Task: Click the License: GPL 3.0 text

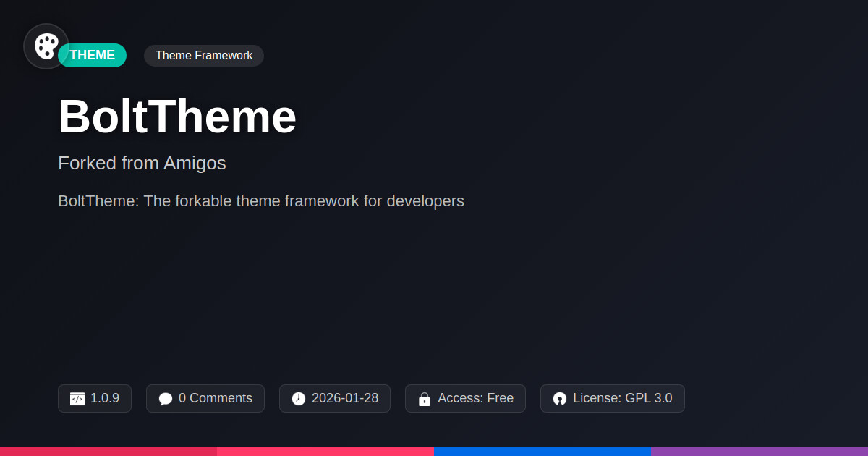Action: click(x=622, y=398)
